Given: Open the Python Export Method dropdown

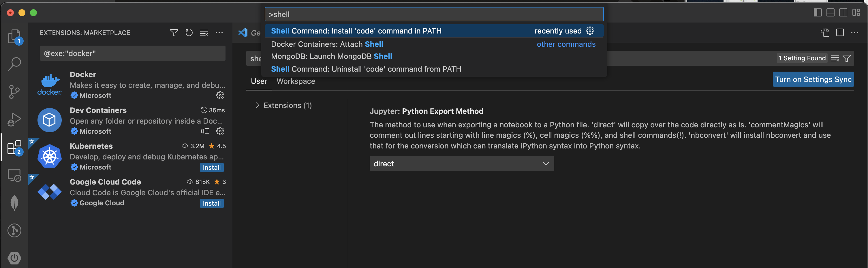Looking at the screenshot, I should click(461, 163).
